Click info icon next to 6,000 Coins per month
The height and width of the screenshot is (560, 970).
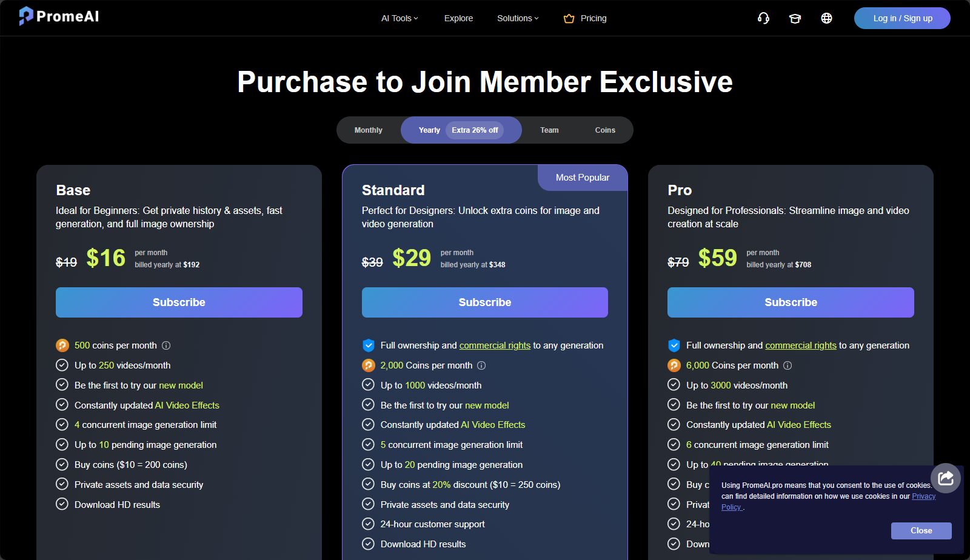pyautogui.click(x=788, y=365)
